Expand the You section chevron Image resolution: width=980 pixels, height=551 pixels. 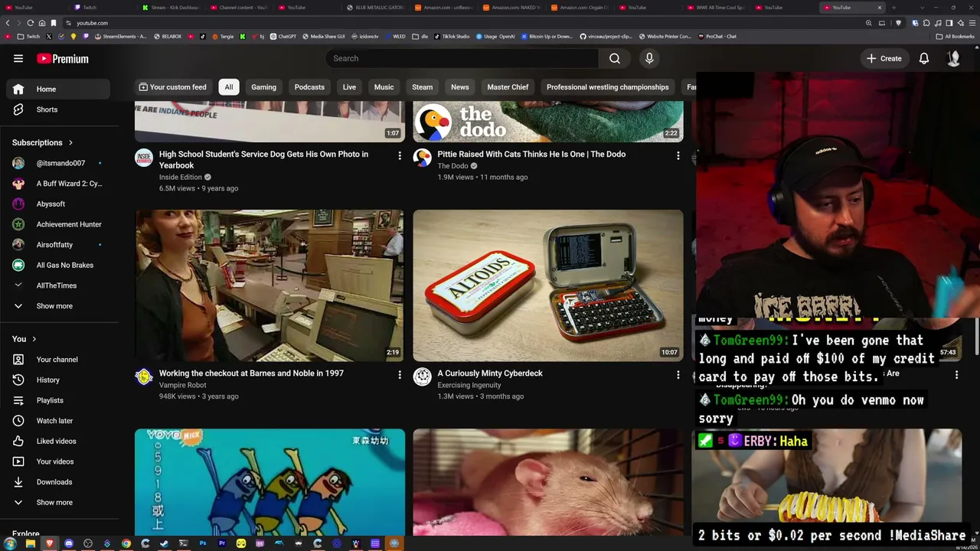tap(34, 339)
